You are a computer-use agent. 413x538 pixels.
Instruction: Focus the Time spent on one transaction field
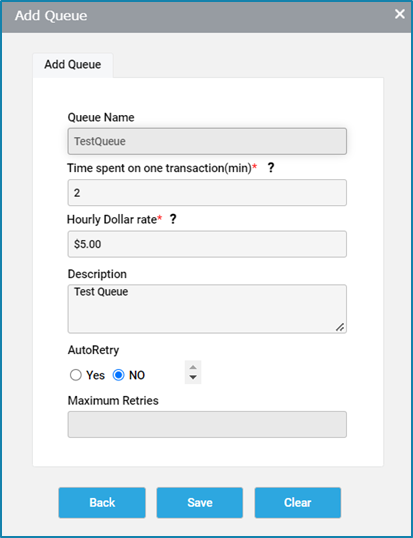point(207,192)
